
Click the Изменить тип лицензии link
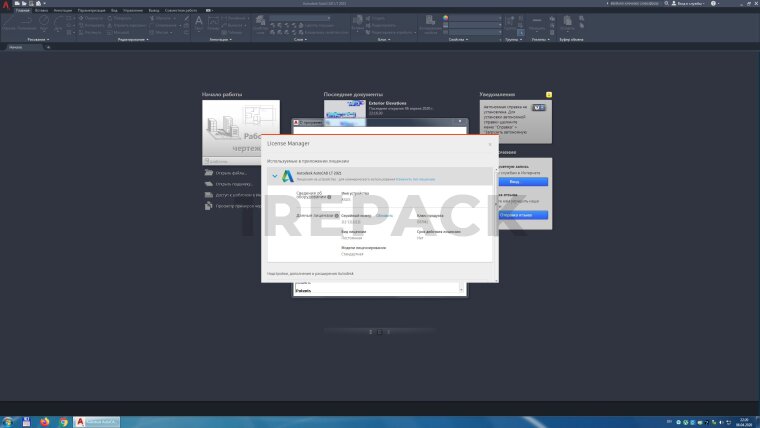[415, 179]
